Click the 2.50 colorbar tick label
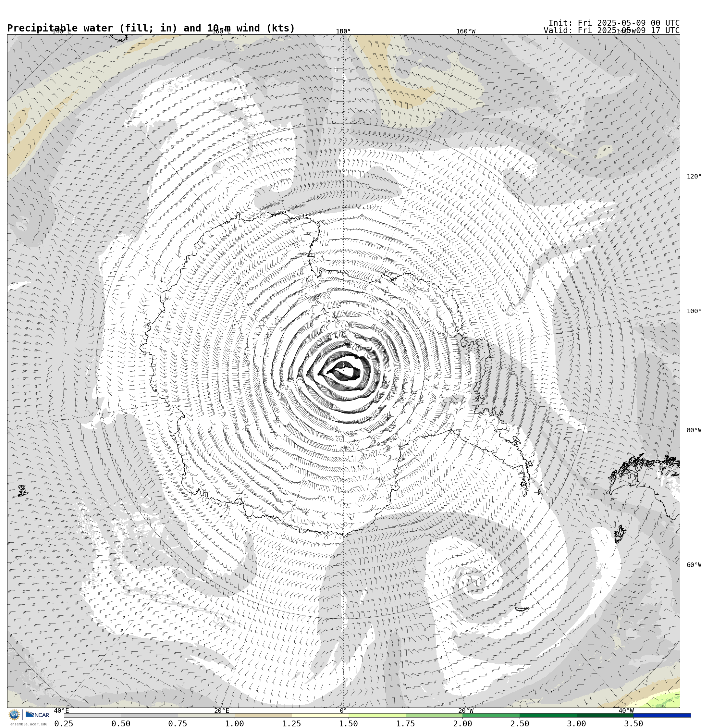 (520, 723)
